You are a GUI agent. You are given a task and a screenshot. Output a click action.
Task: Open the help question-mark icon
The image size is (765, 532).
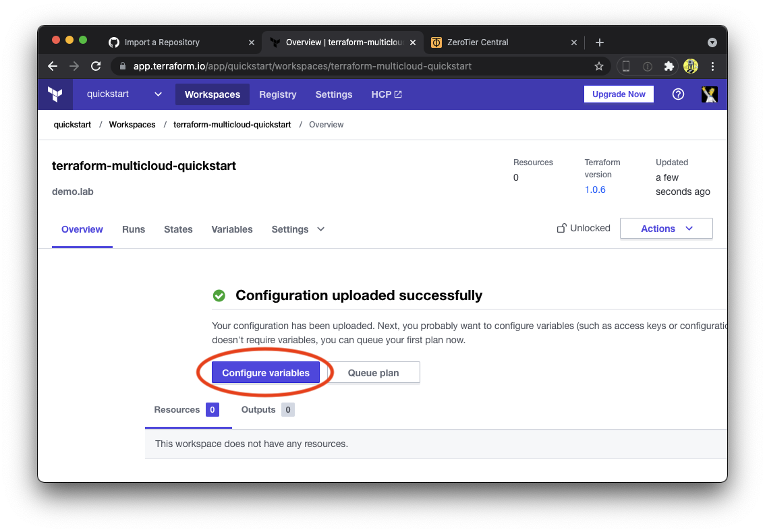pyautogui.click(x=678, y=94)
